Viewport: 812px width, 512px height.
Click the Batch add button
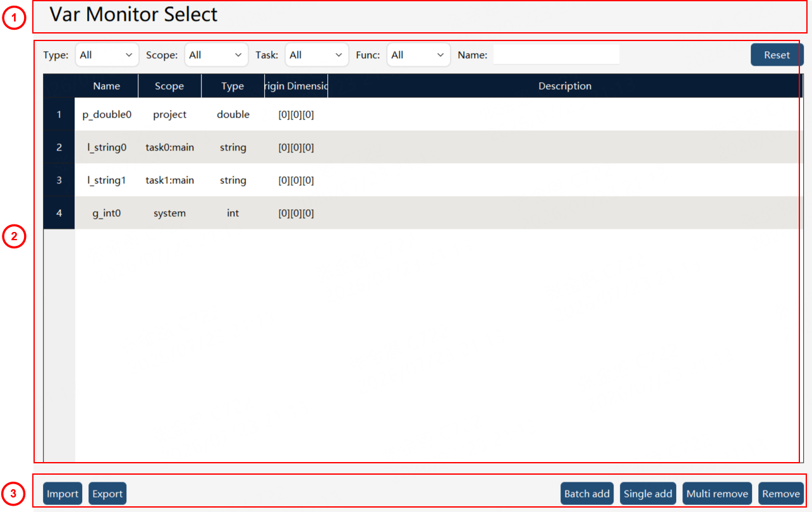587,494
